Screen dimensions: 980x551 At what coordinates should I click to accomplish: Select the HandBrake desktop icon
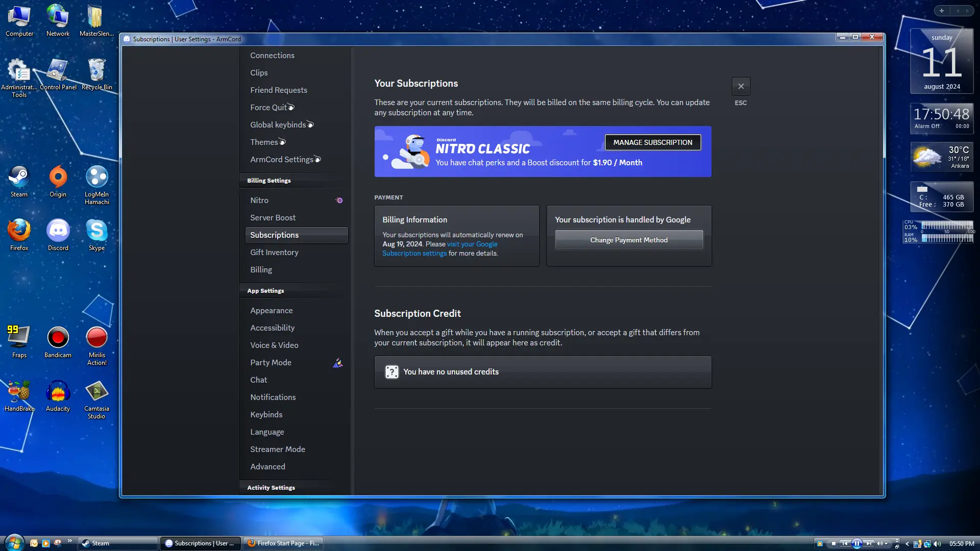click(19, 396)
